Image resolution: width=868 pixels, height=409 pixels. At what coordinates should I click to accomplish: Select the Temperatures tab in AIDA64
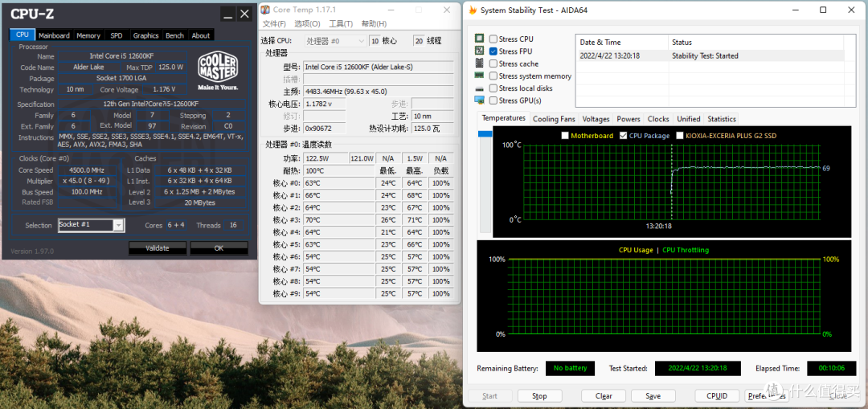[x=503, y=118]
